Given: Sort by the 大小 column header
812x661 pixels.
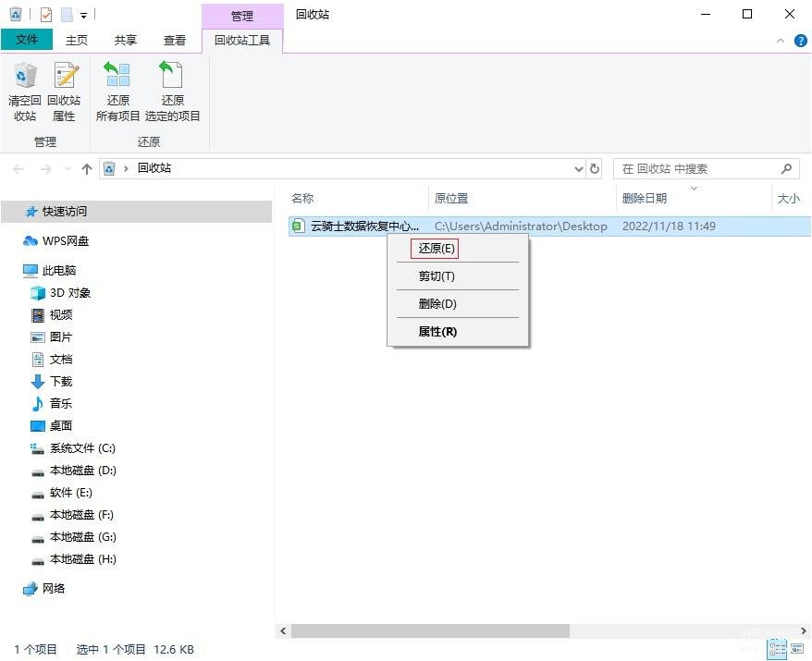Looking at the screenshot, I should tap(788, 198).
